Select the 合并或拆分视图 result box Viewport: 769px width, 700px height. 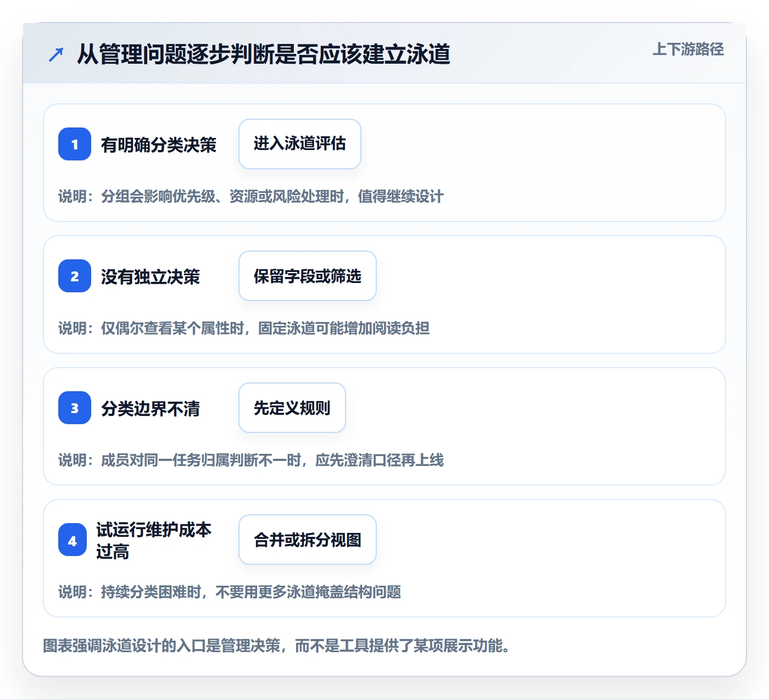click(x=308, y=540)
